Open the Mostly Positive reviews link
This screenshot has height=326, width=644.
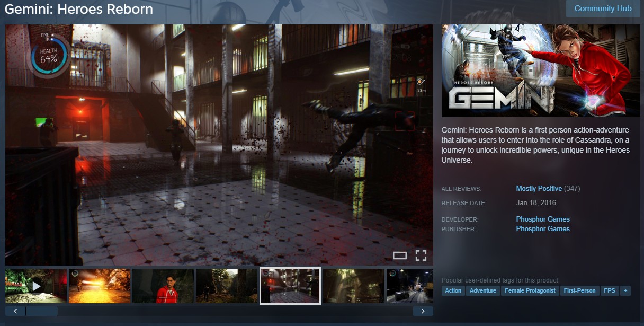(x=539, y=189)
